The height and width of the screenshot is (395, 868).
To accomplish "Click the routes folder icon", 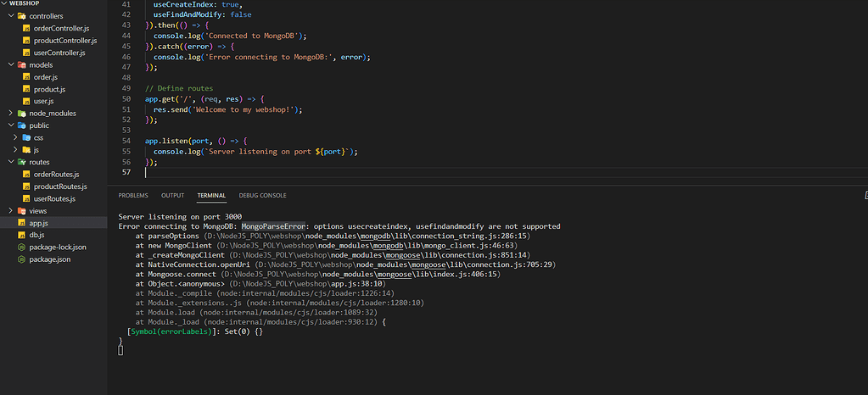I will (x=21, y=162).
